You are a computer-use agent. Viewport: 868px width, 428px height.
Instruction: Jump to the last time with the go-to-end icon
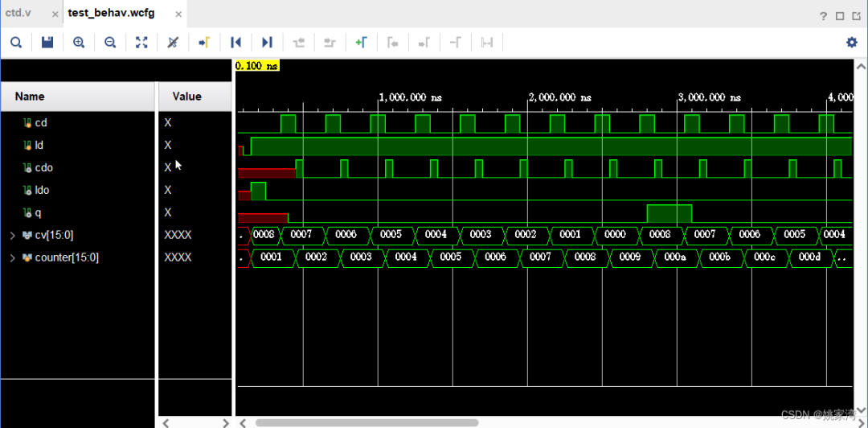point(267,43)
